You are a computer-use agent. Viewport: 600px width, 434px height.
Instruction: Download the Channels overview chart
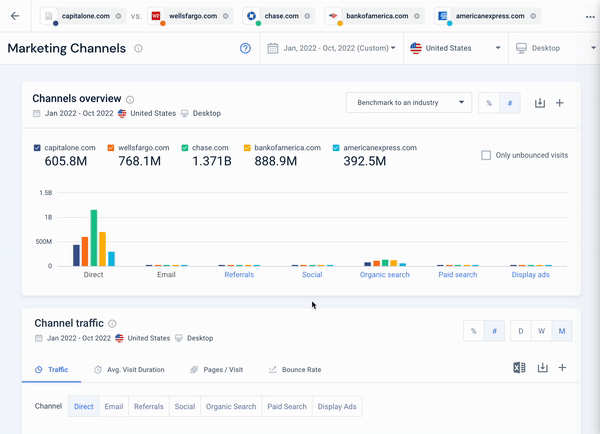(x=540, y=103)
